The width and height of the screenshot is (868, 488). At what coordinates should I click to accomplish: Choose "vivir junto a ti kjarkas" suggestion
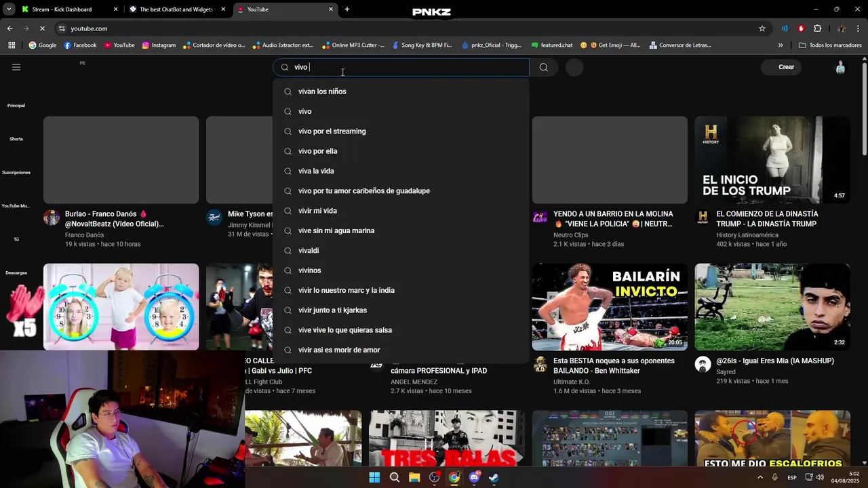coord(401,310)
